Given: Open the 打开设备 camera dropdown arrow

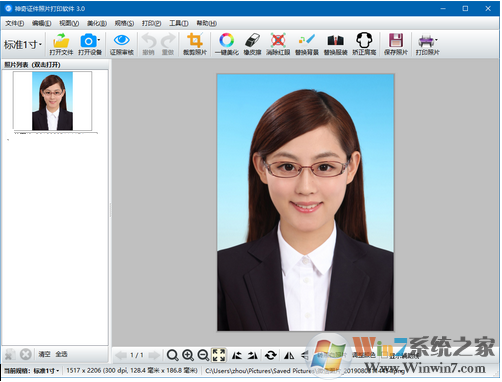Looking at the screenshot, I should click(99, 40).
